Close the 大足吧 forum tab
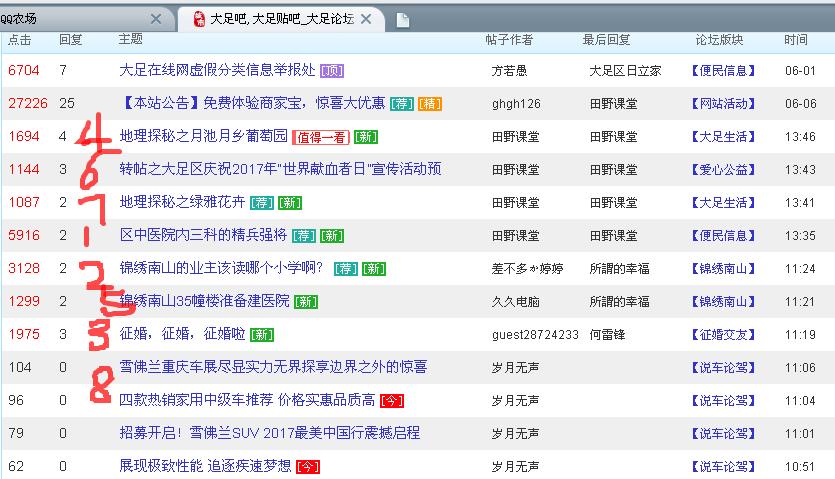This screenshot has width=835, height=479. pos(366,19)
